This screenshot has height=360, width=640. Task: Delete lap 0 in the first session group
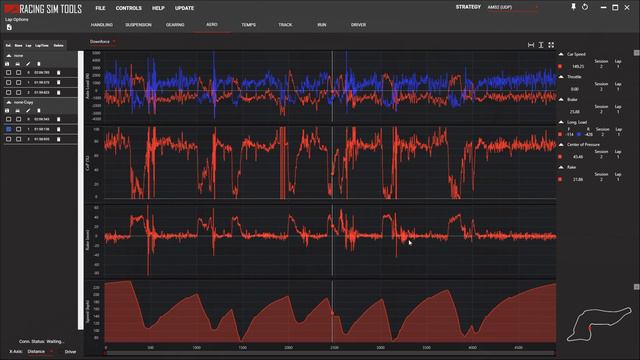58,73
